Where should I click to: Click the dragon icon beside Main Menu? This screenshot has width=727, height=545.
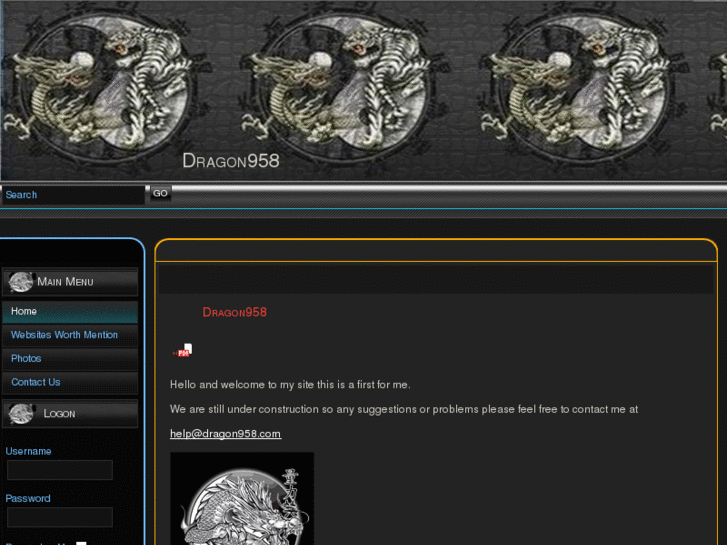tap(20, 282)
